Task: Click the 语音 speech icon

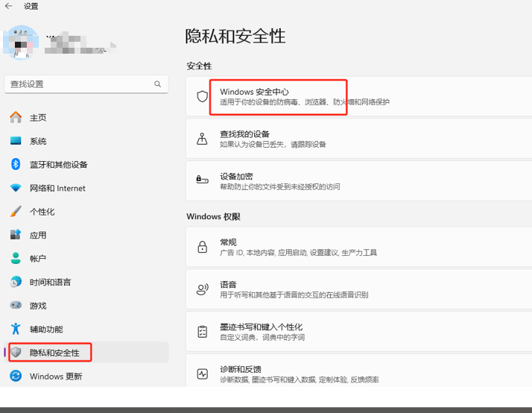Action: click(x=203, y=289)
